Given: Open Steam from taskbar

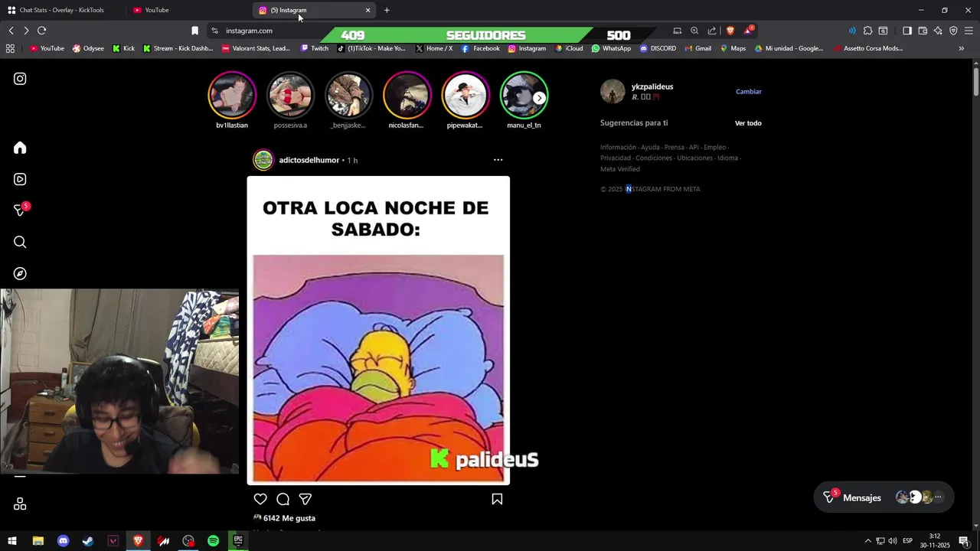Looking at the screenshot, I should [88, 541].
